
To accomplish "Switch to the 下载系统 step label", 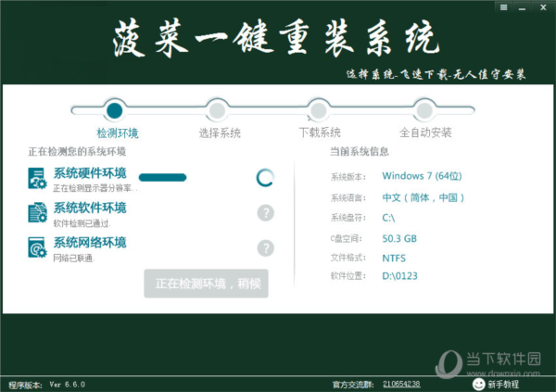I will [x=320, y=133].
